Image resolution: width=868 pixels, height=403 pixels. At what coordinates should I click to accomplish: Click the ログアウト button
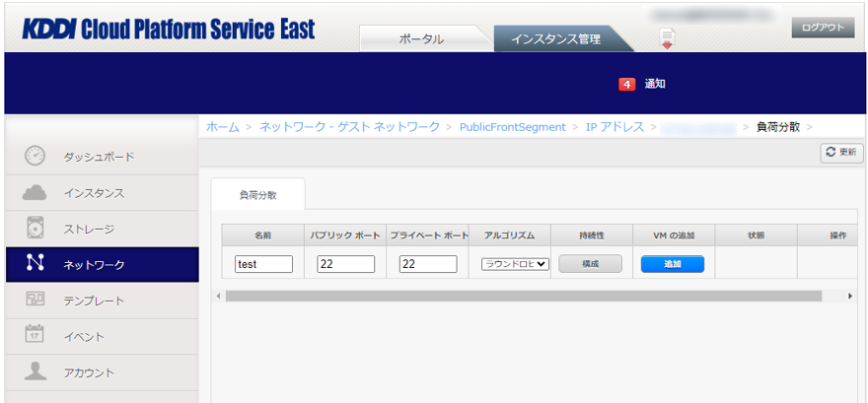[x=822, y=28]
